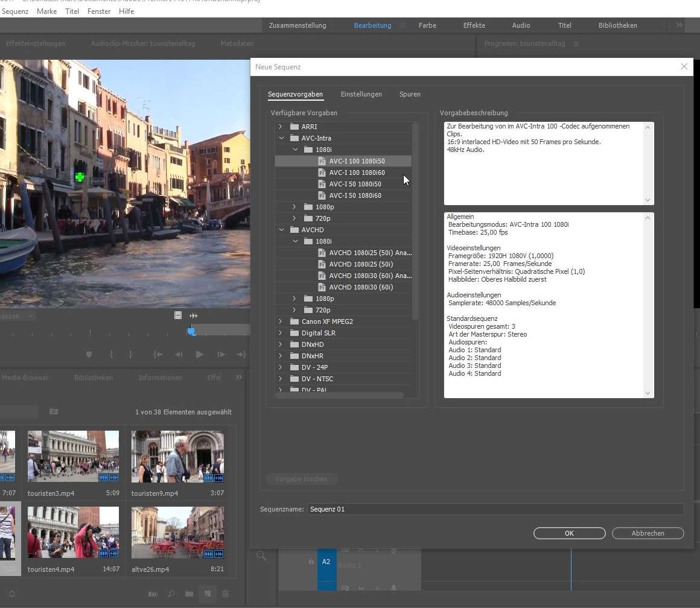Click the bin icon beside project search field
This screenshot has width=700, height=608.
pos(54,411)
